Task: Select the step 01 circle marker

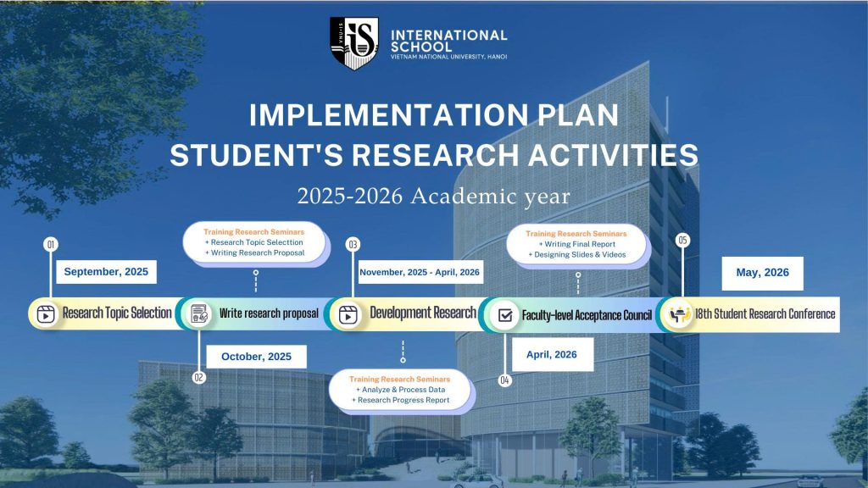Action: point(50,245)
